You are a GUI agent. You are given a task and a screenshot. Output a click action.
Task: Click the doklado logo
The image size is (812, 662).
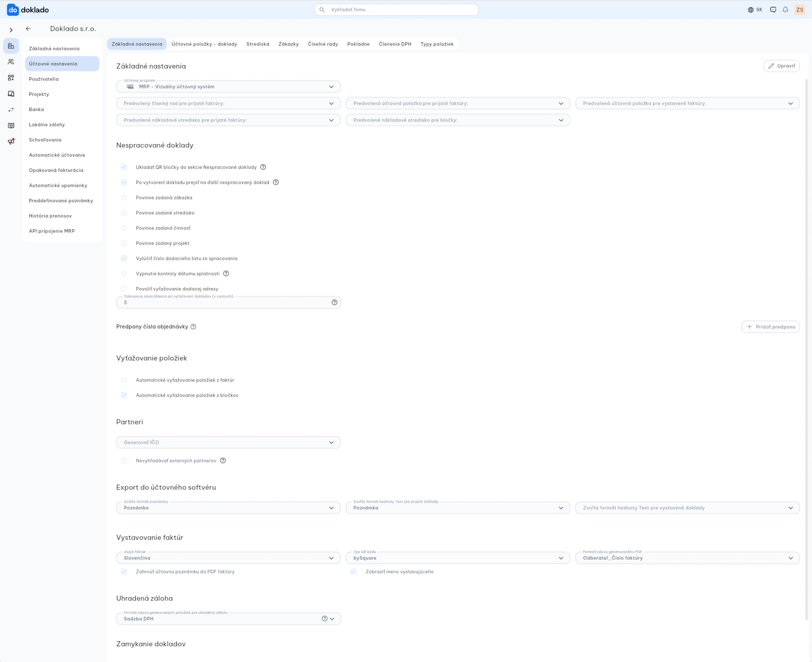point(28,10)
